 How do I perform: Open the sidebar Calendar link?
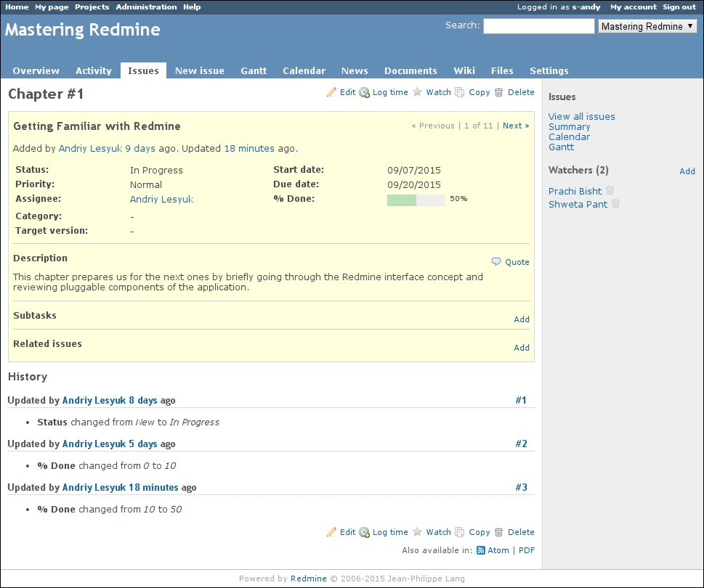click(570, 136)
